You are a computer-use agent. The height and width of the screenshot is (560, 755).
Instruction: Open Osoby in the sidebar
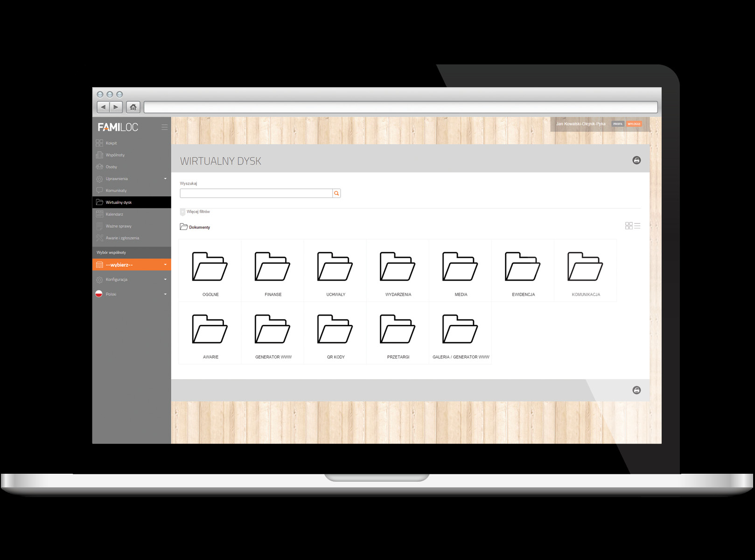(x=132, y=167)
